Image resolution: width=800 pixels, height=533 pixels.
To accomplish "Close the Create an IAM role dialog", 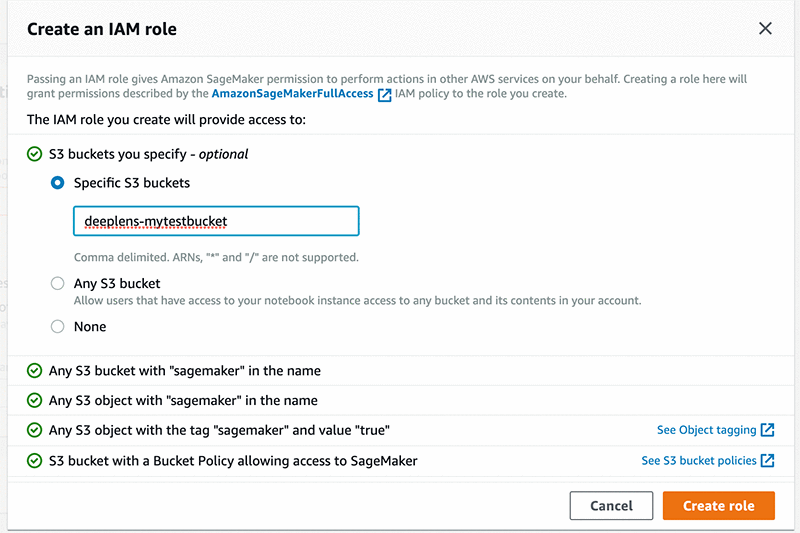I will pyautogui.click(x=765, y=29).
